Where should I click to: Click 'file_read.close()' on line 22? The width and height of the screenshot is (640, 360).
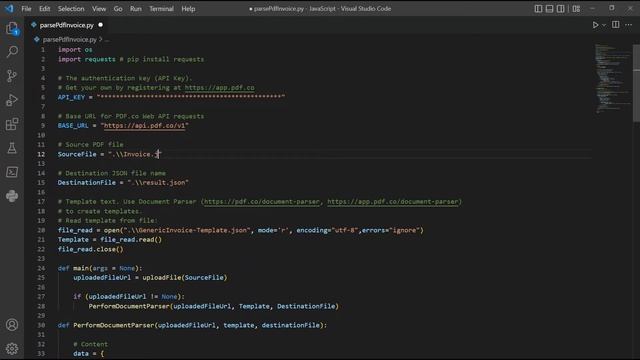point(90,249)
